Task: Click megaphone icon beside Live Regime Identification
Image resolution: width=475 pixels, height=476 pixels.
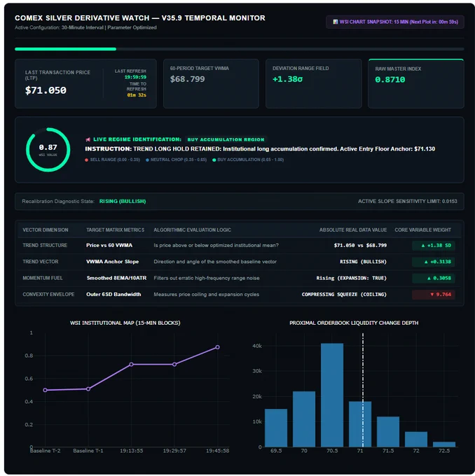Action: (88, 139)
